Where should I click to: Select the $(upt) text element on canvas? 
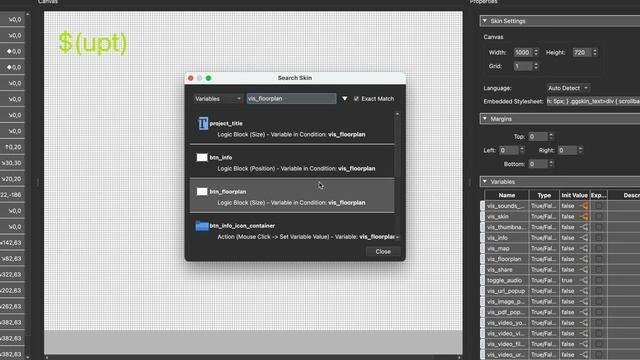(93, 43)
